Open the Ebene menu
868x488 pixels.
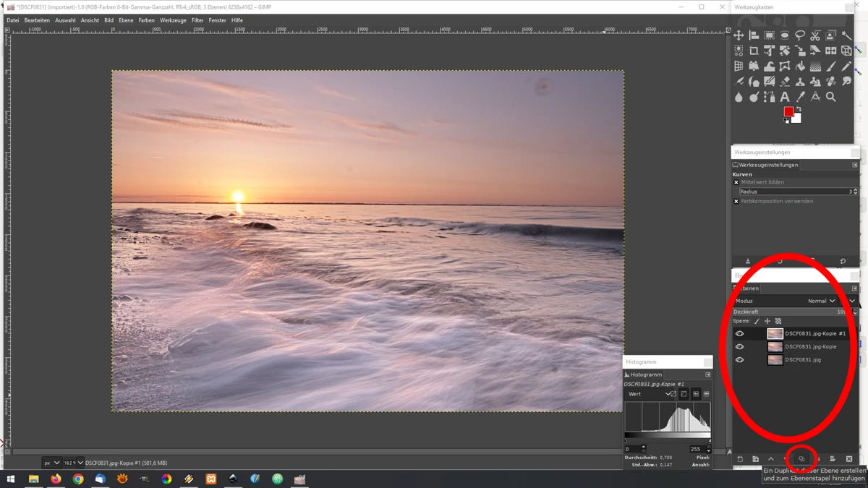click(x=126, y=20)
